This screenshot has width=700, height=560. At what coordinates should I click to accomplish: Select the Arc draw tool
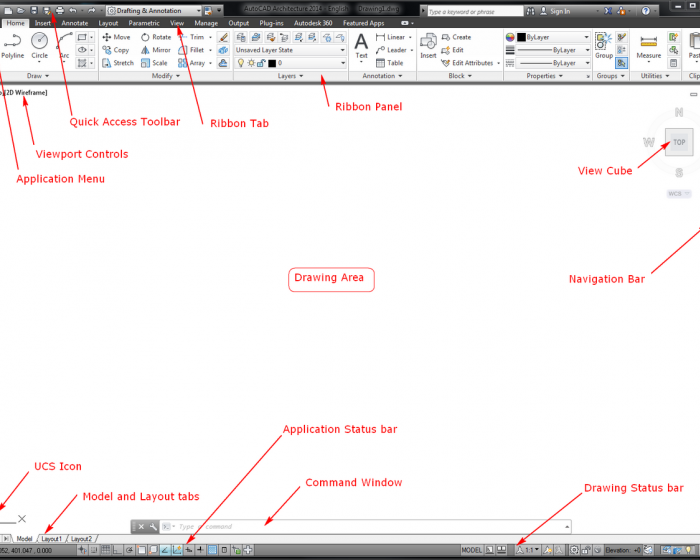point(64,46)
